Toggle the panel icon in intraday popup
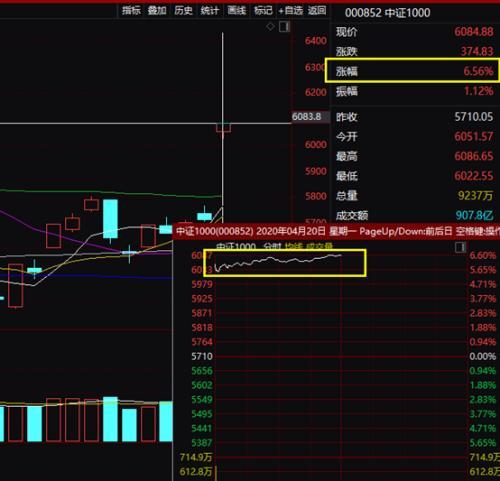Image resolution: width=500 pixels, height=481 pixels. coord(460,247)
